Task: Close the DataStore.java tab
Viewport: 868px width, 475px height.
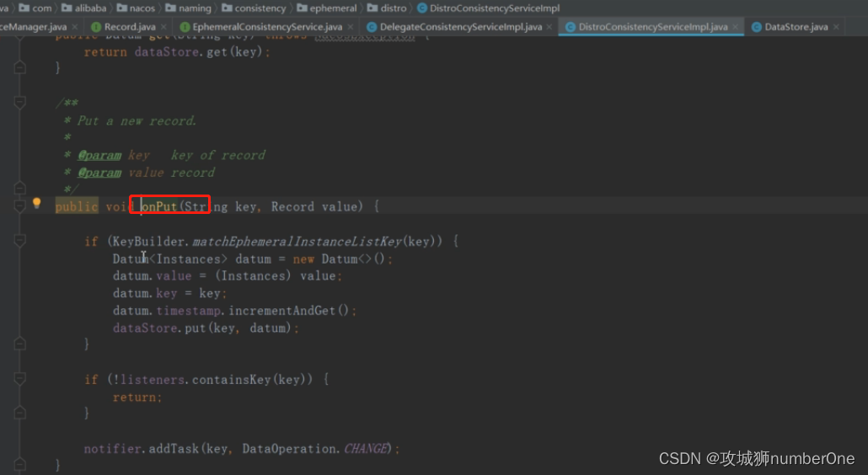Action: [x=836, y=27]
